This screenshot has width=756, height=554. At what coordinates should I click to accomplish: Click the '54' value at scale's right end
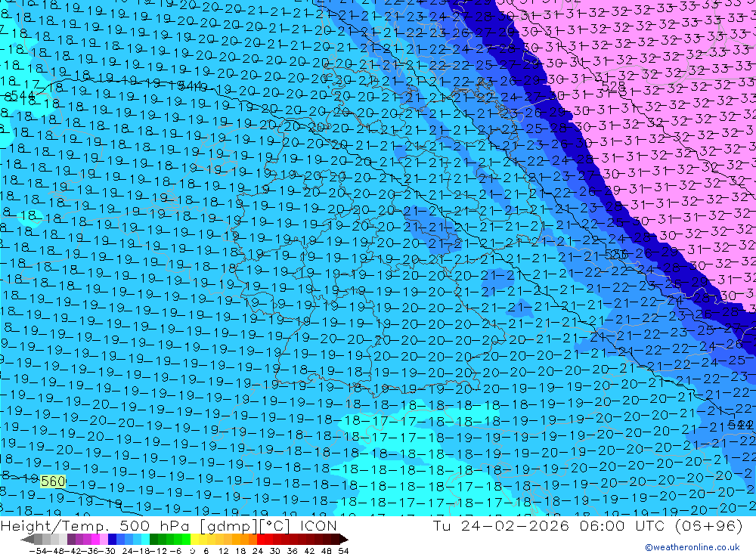tap(343, 551)
